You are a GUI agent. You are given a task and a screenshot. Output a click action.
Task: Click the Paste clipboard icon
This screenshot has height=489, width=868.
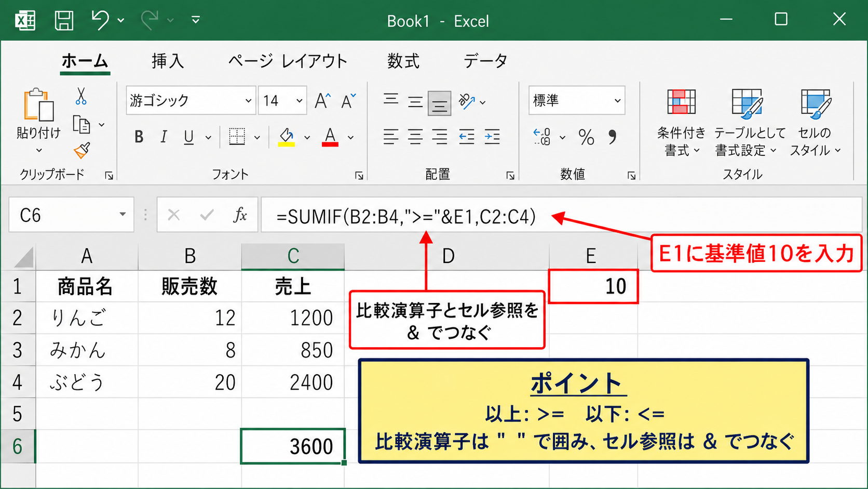pos(38,104)
